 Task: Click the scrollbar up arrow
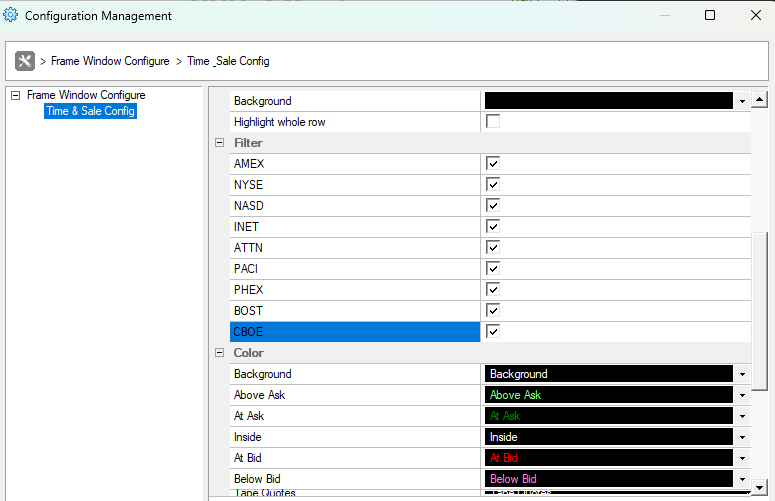coord(759,100)
